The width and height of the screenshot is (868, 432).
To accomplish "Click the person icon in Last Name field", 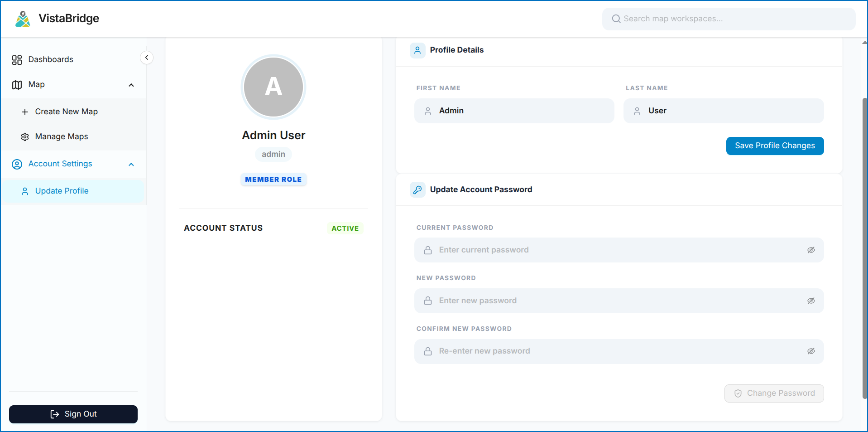I will (x=637, y=111).
